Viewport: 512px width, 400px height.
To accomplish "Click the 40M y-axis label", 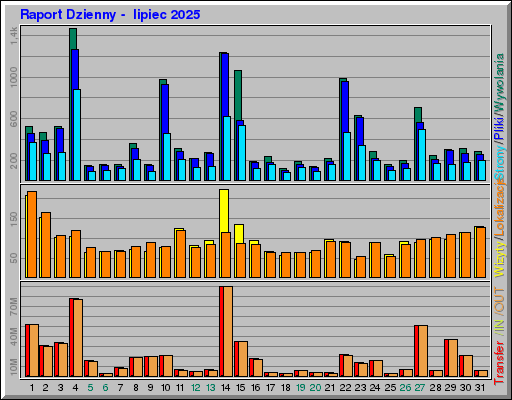I will pos(14,337).
